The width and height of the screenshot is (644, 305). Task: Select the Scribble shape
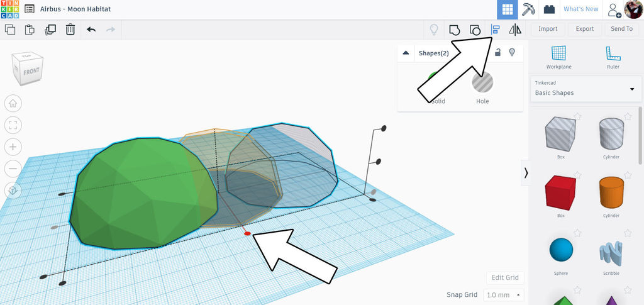click(x=611, y=252)
